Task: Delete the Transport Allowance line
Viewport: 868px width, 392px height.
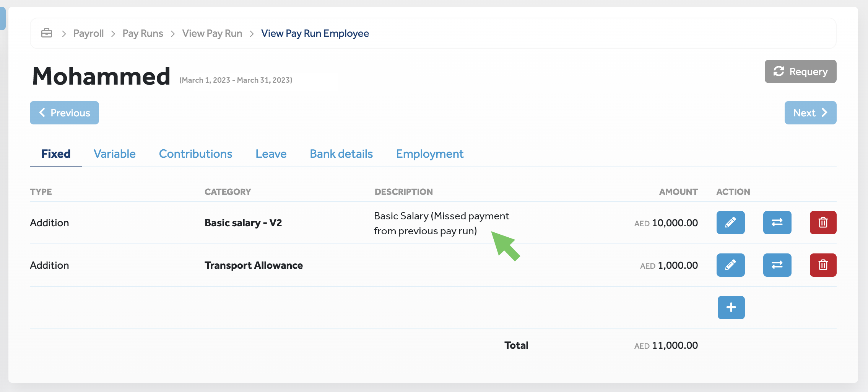Action: pyautogui.click(x=823, y=265)
